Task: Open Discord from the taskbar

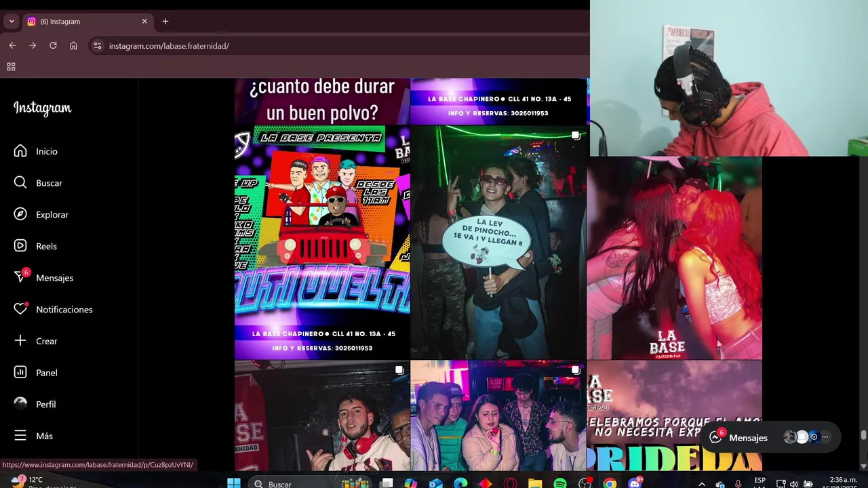Action: pos(635,483)
